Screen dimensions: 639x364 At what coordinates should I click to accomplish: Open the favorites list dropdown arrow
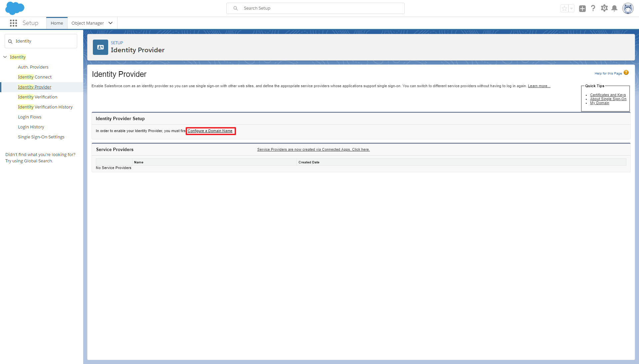(571, 8)
